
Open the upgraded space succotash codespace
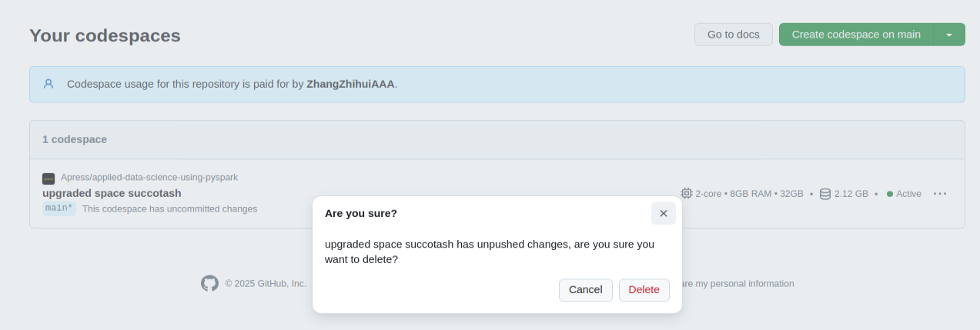point(112,193)
